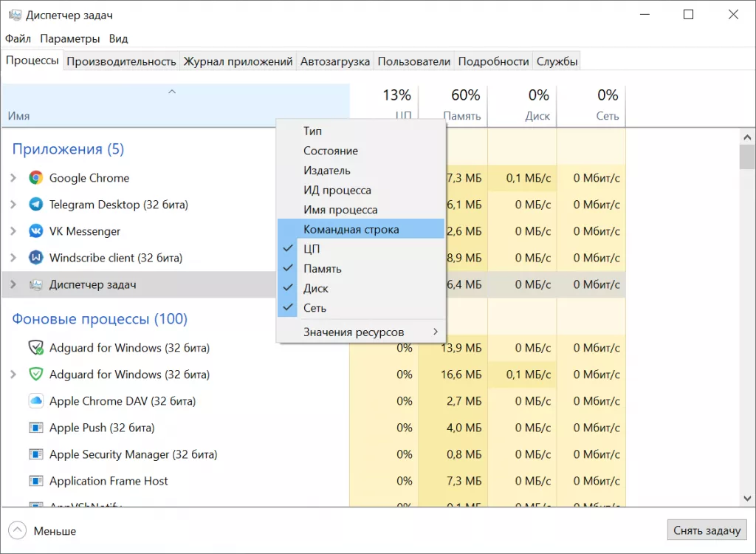Uncheck the ЦП column option
Screen dimensions: 756x554
(312, 249)
